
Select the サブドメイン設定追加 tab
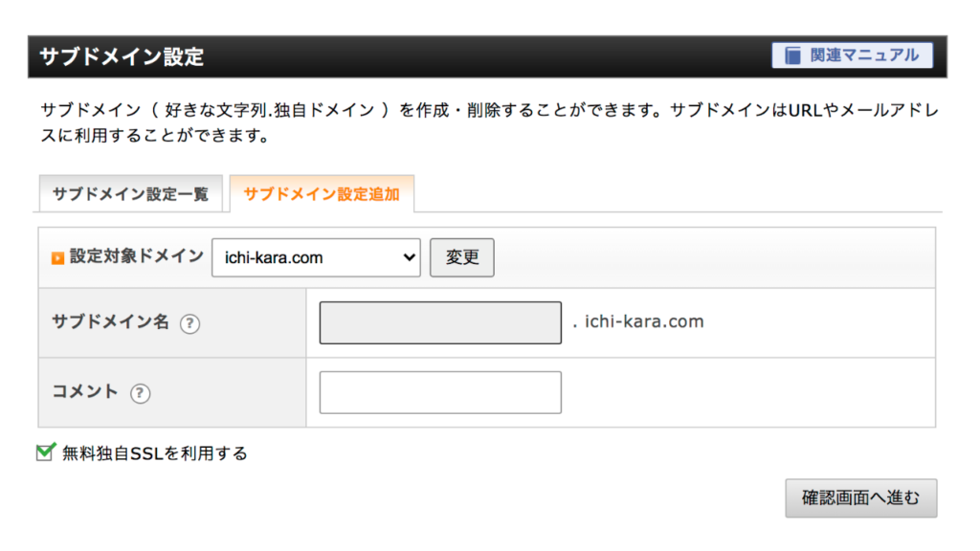[322, 194]
